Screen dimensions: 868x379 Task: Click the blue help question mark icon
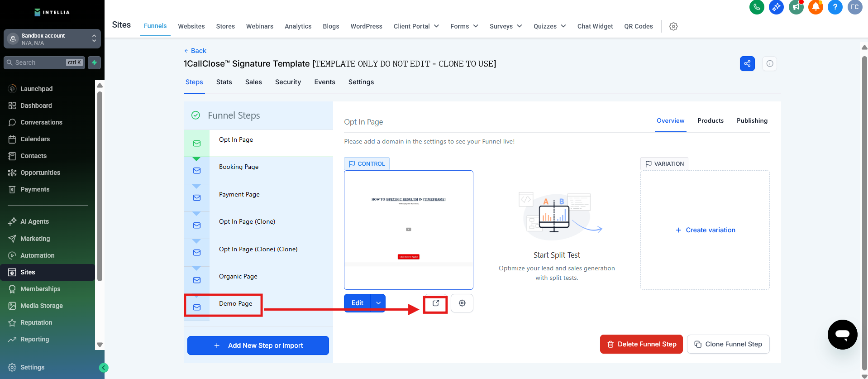(x=835, y=7)
